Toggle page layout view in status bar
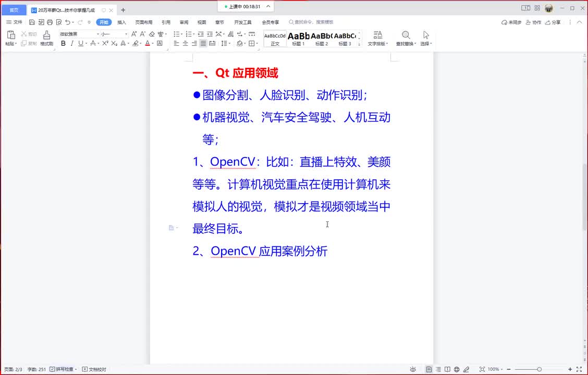This screenshot has width=588, height=375. point(428,369)
